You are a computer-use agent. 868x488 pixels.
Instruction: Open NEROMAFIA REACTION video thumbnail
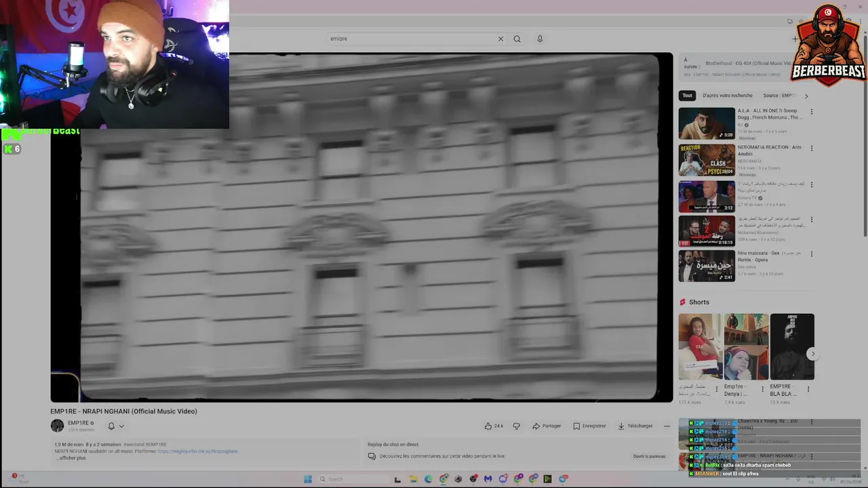coord(707,160)
